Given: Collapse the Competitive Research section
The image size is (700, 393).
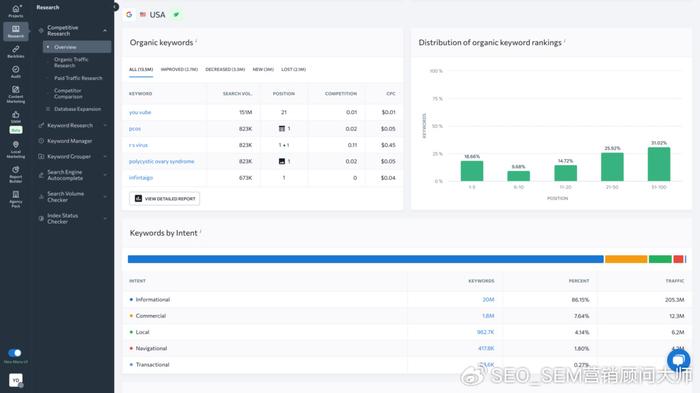Looking at the screenshot, I should click(105, 30).
